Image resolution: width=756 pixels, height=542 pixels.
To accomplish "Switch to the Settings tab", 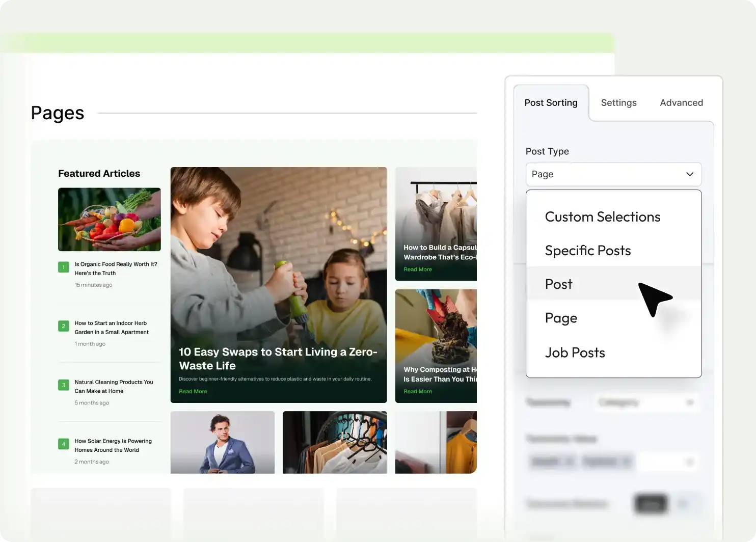I will 618,103.
